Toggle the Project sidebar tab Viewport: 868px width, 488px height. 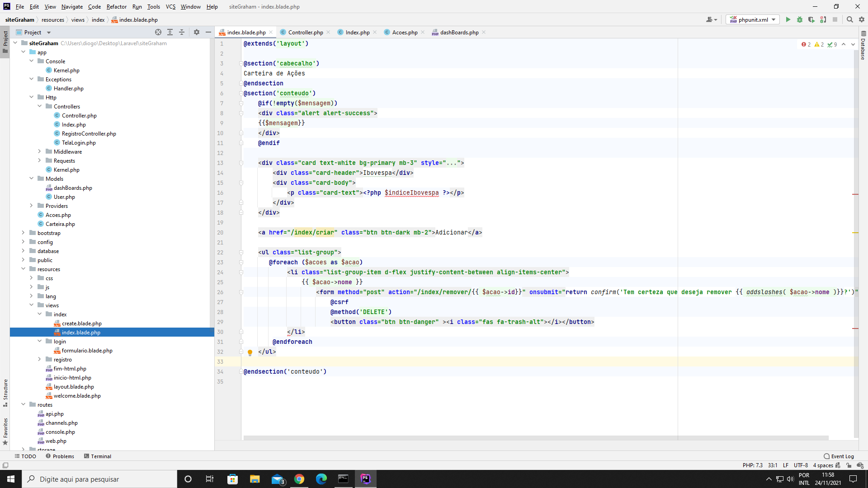[5, 42]
